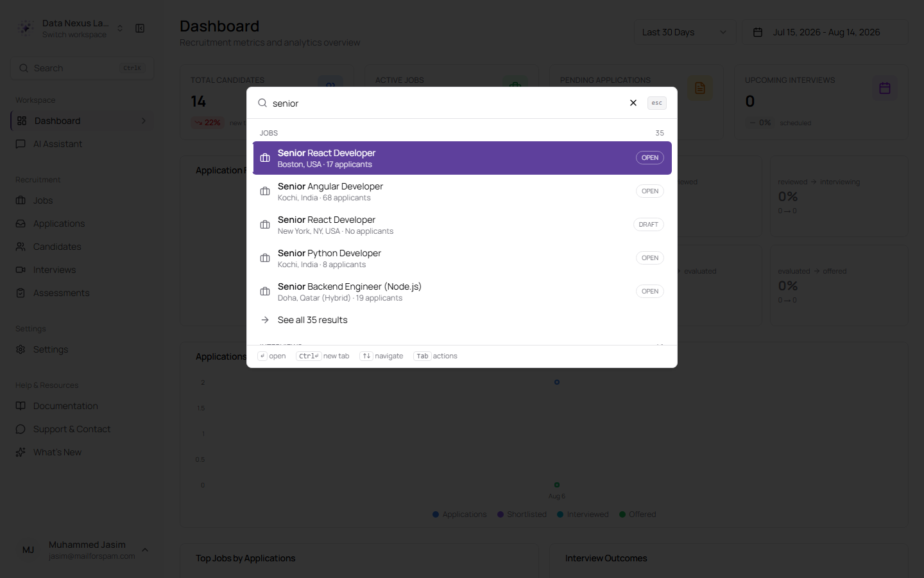Focus the search field containing "senior"
The width and height of the screenshot is (924, 578).
446,103
